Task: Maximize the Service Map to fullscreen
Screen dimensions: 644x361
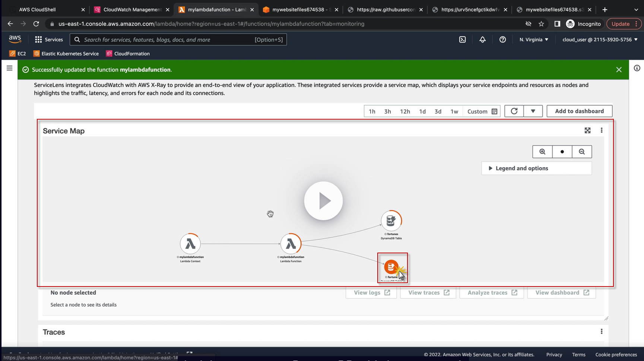Action: pos(587,130)
